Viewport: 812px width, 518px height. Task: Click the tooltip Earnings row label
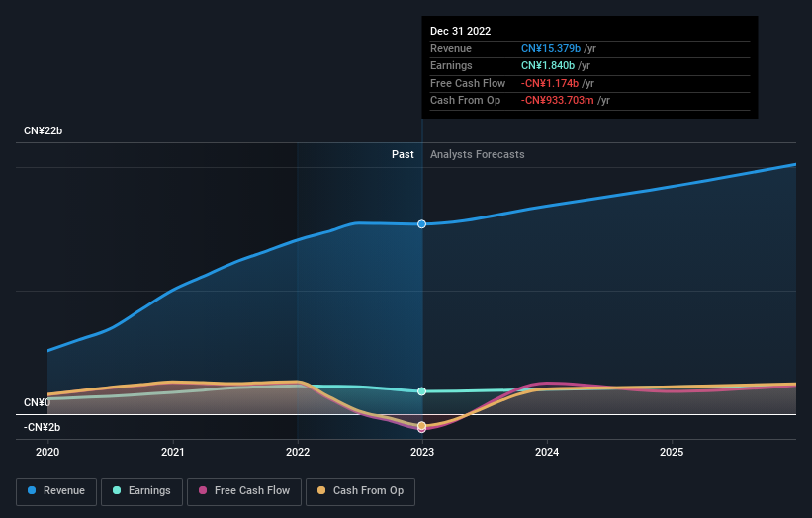point(451,65)
